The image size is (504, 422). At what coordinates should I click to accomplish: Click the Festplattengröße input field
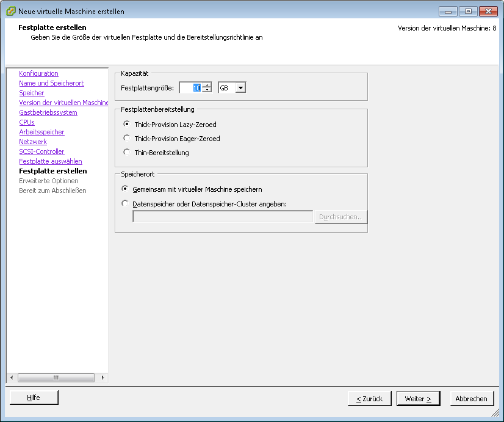coord(190,88)
